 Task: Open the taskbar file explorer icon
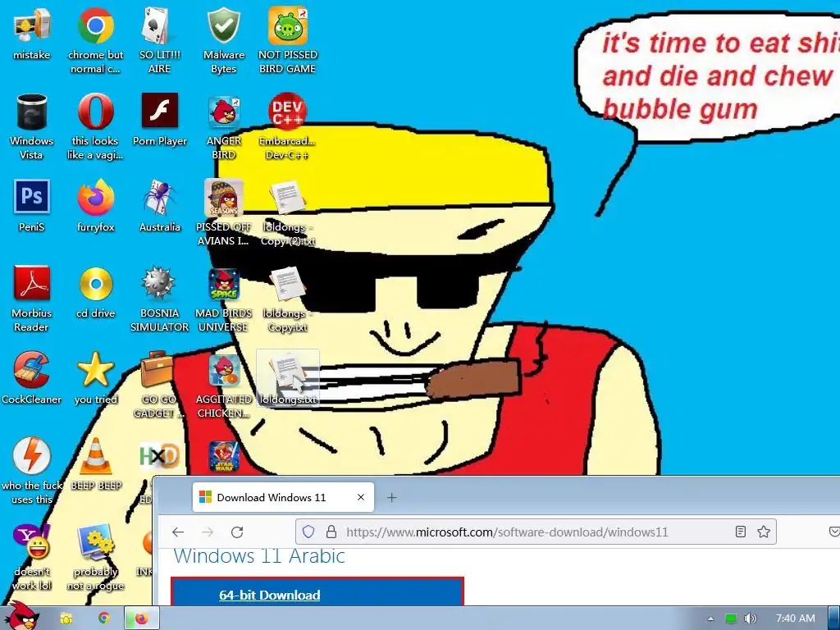click(x=66, y=619)
